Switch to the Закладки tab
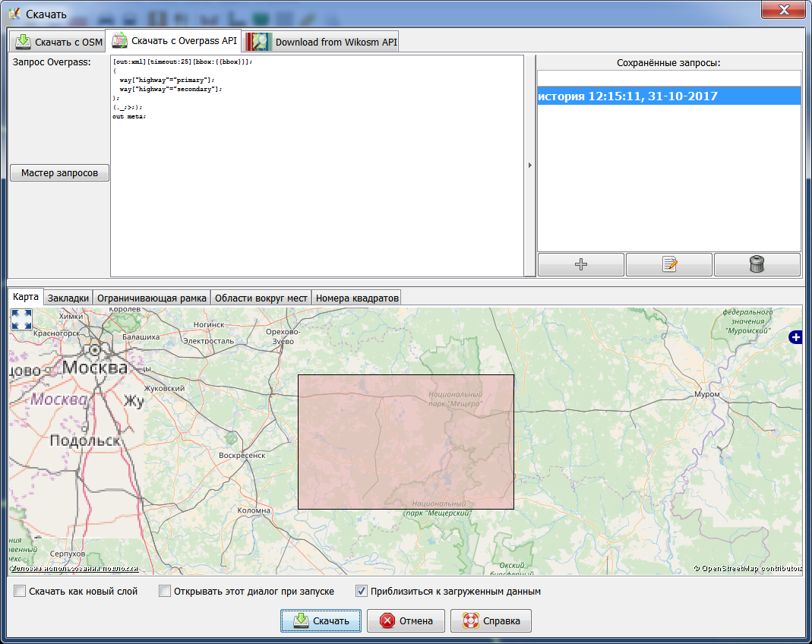The image size is (812, 644). 69,297
